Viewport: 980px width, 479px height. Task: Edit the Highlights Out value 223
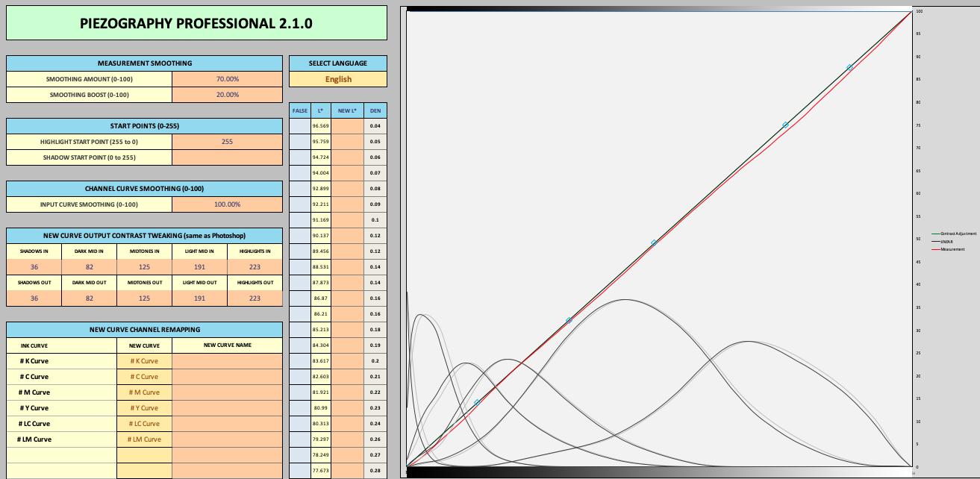(x=255, y=298)
